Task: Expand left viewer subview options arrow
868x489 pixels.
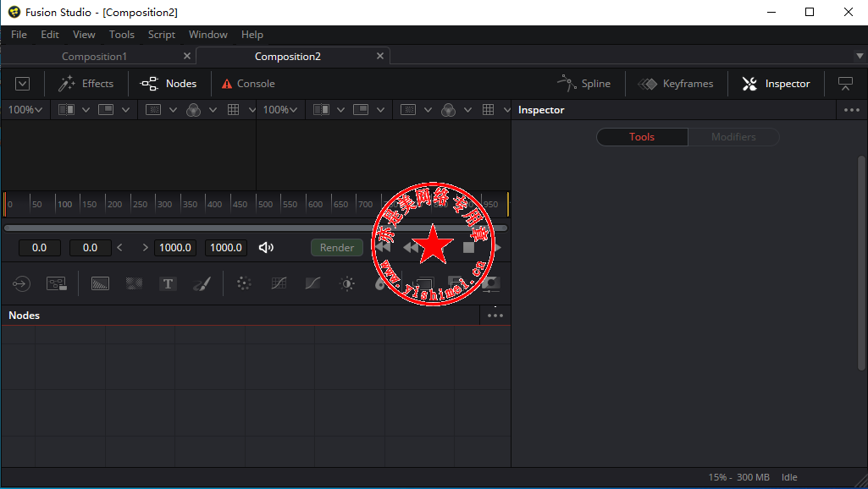Action: [125, 110]
